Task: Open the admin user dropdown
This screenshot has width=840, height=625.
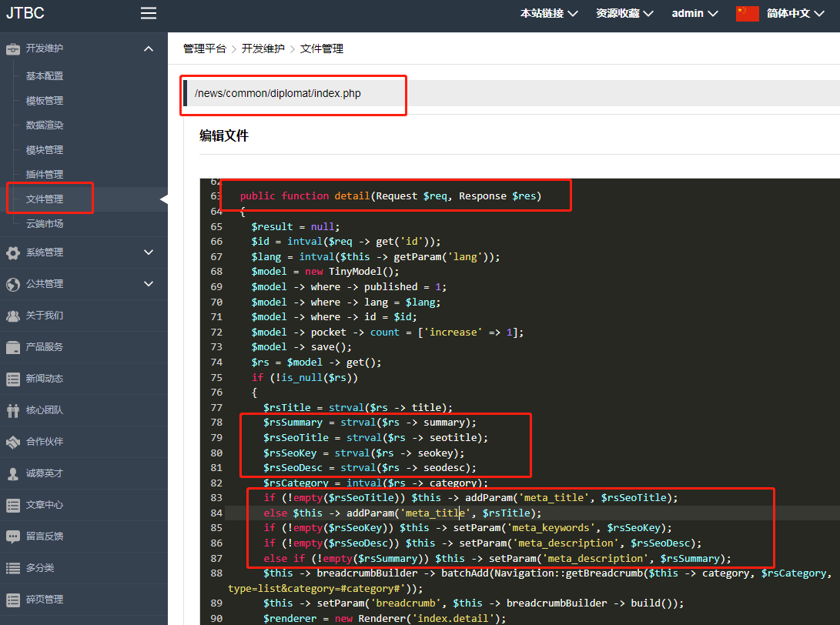Action: pyautogui.click(x=694, y=13)
